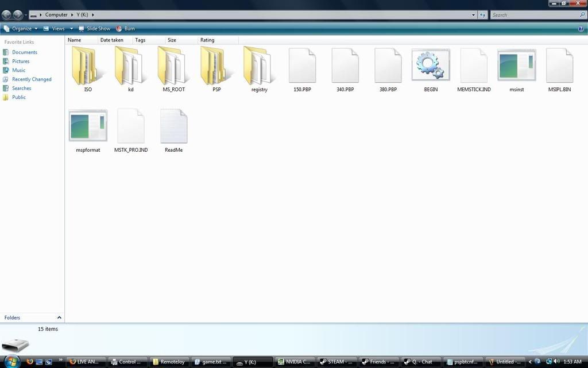
Task: Sort by the Tags column header
Action: tap(149, 40)
